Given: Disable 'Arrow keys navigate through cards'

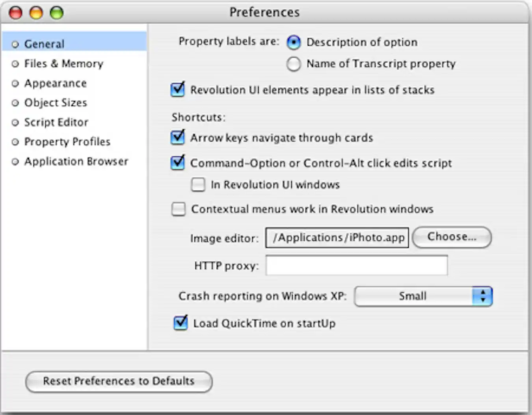Looking at the screenshot, I should 178,138.
